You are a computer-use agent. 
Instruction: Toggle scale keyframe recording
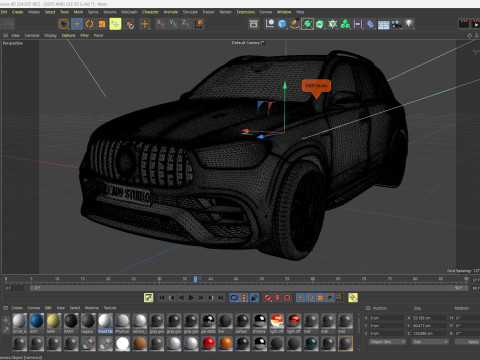[x=320, y=297]
